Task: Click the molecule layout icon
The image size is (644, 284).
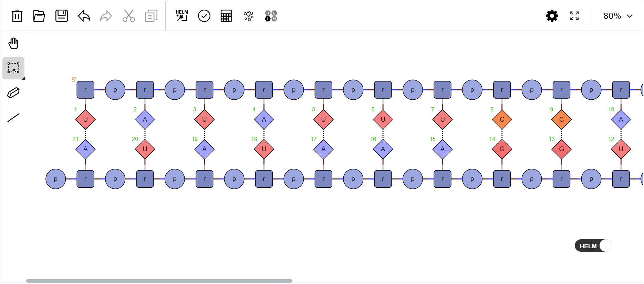Action: (x=249, y=16)
